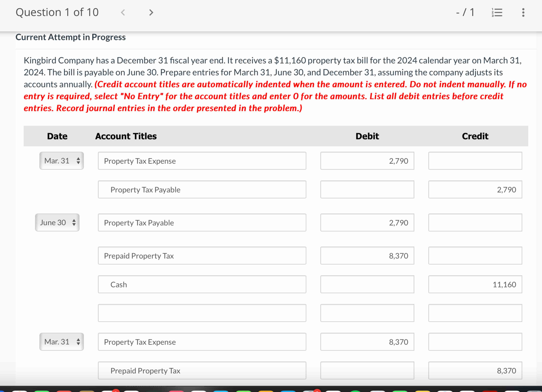Image resolution: width=542 pixels, height=392 pixels.
Task: Click the 8,370 debit beside Property Tax Expense
Action: point(367,342)
